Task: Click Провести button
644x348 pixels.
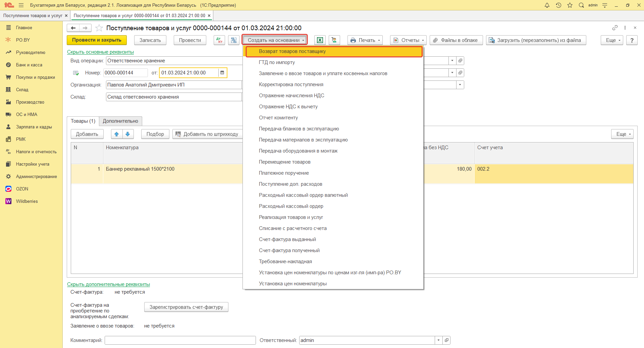Action: (190, 40)
